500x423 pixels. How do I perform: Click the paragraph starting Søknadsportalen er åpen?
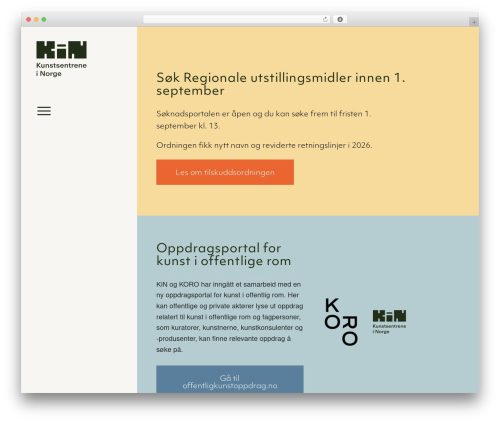point(264,120)
